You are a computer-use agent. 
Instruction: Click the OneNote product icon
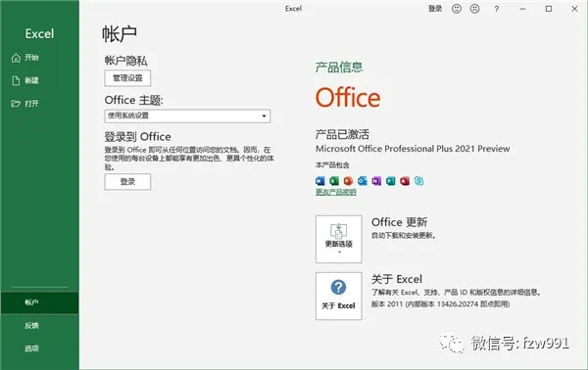coord(376,181)
